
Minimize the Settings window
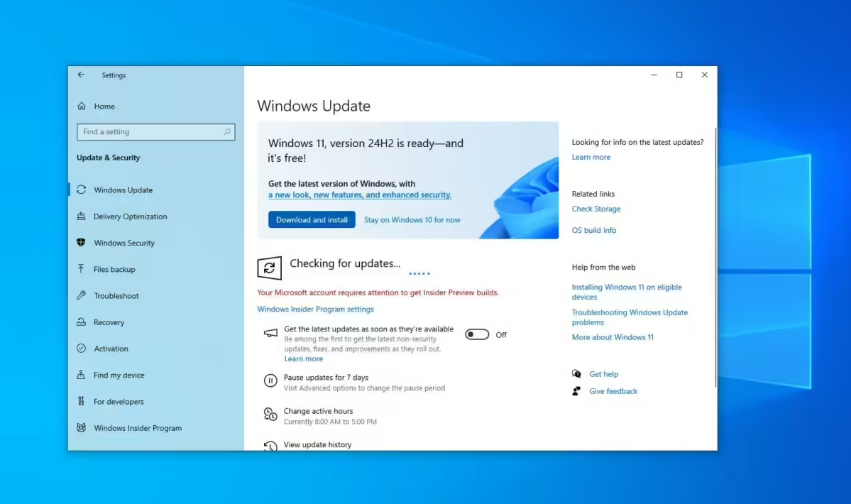coord(654,75)
